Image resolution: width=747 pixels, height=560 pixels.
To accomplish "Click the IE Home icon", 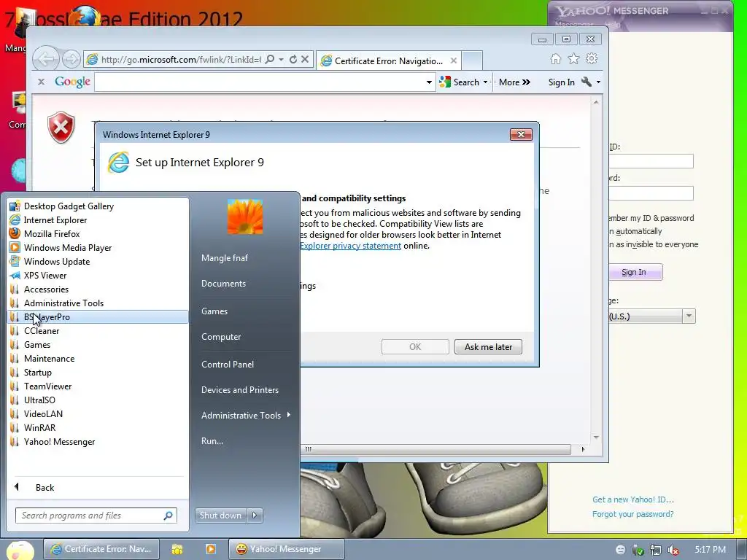I will click(x=555, y=58).
